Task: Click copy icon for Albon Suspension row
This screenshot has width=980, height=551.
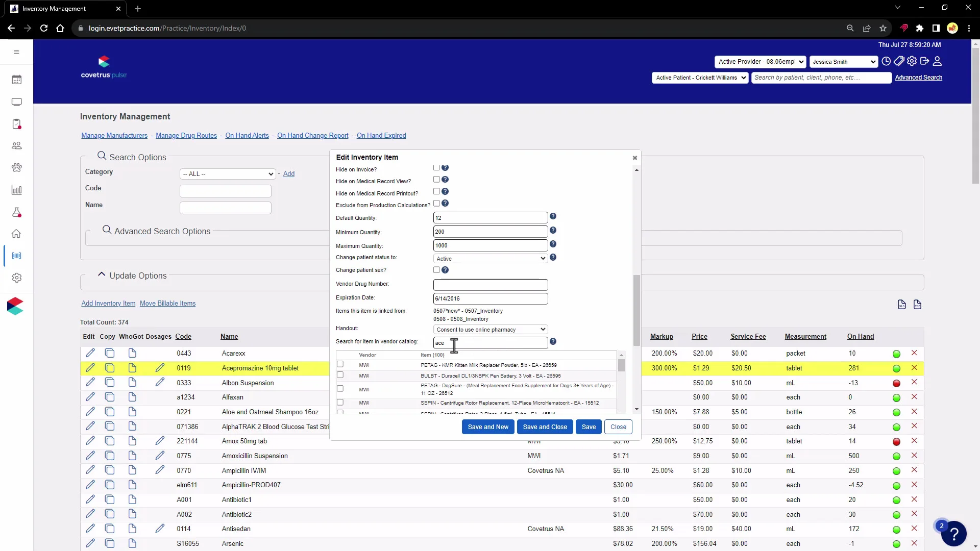Action: 109,383
